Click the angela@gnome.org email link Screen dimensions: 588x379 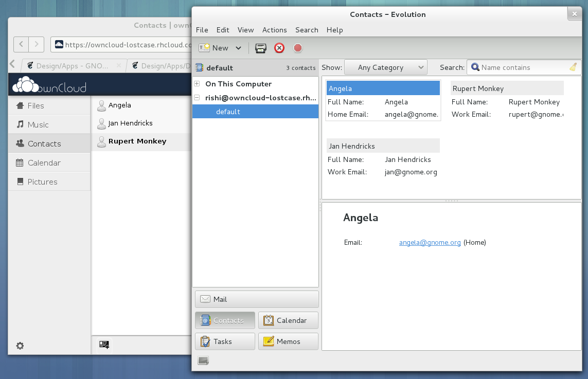(x=430, y=243)
